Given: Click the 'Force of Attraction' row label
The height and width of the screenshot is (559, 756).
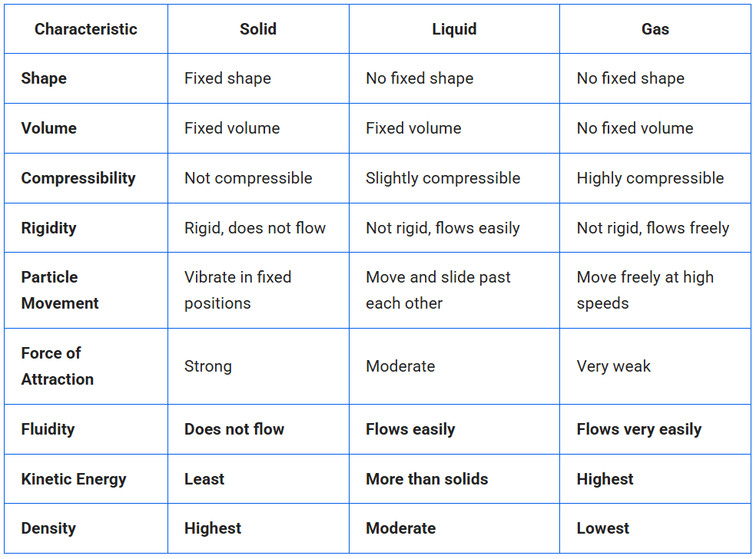Looking at the screenshot, I should (x=58, y=366).
